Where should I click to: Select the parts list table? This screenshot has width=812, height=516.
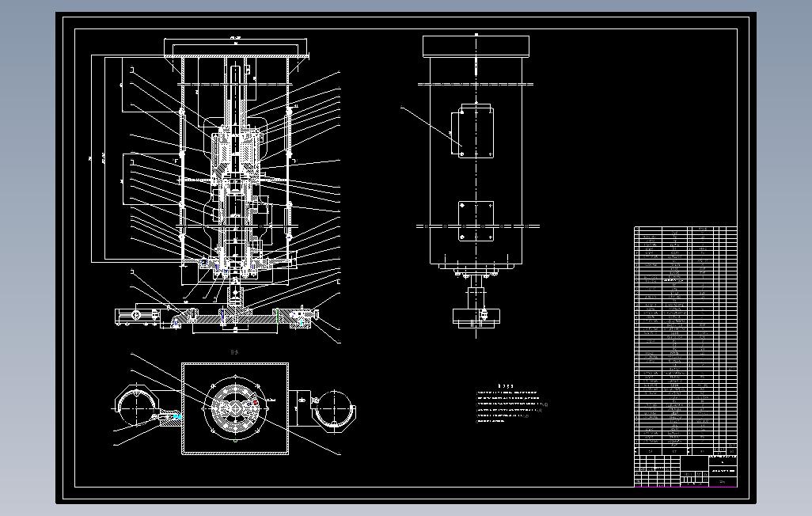pyautogui.click(x=685, y=341)
